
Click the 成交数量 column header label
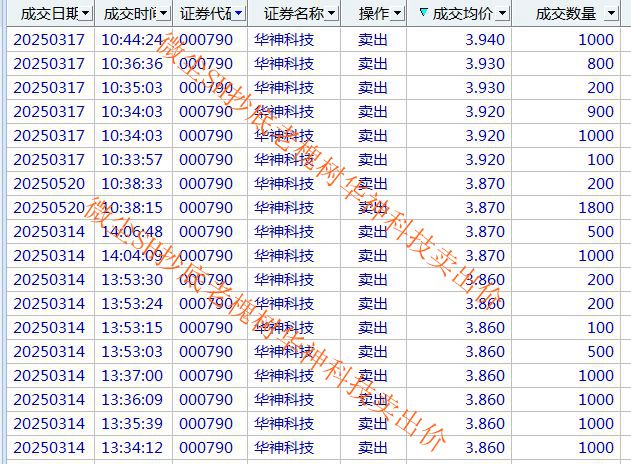(x=565, y=14)
